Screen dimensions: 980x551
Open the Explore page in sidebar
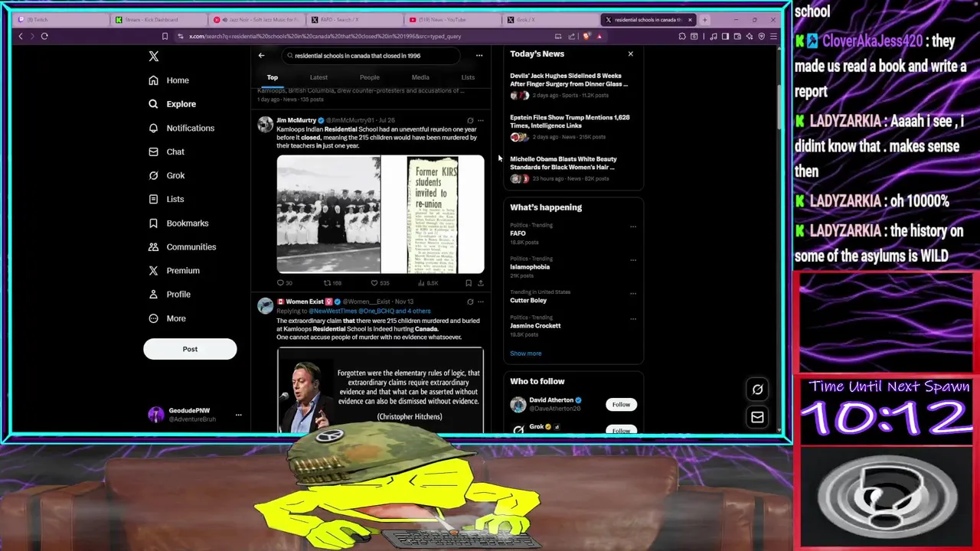[172, 104]
